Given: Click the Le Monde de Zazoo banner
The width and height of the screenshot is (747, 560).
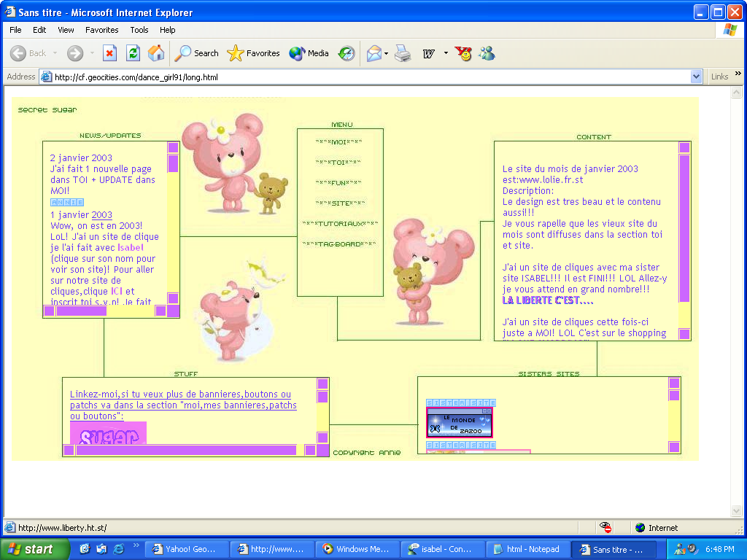Looking at the screenshot, I should point(460,422).
